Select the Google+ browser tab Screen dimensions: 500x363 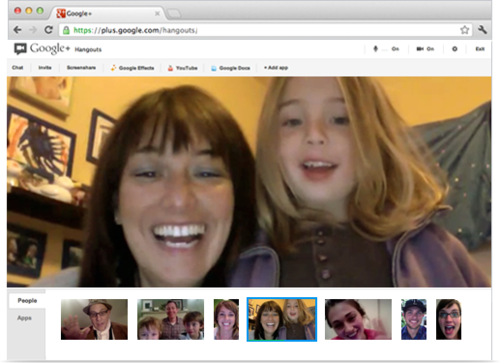(107, 13)
